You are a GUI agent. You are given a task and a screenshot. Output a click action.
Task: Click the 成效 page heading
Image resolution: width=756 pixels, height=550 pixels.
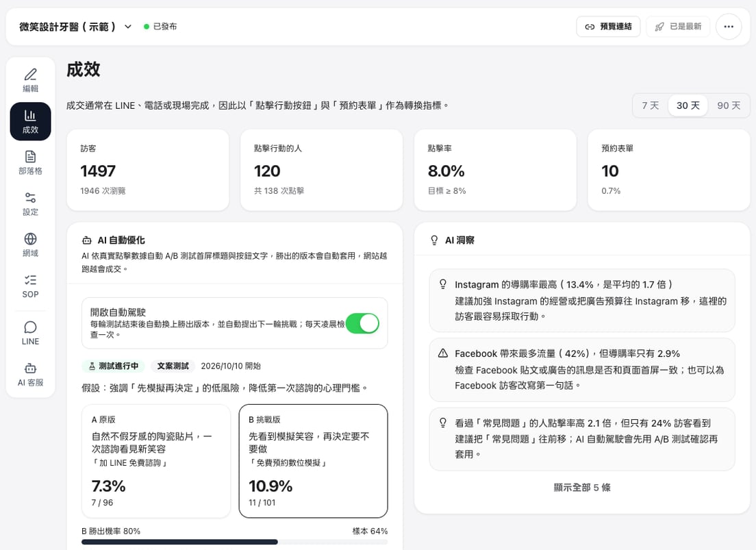coord(83,69)
